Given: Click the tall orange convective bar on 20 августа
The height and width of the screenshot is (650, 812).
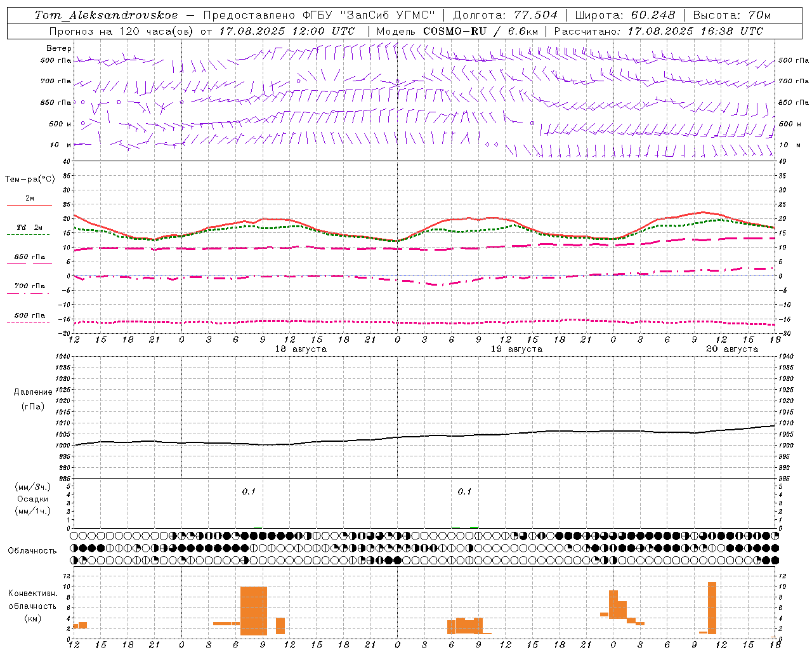Looking at the screenshot, I should (712, 607).
